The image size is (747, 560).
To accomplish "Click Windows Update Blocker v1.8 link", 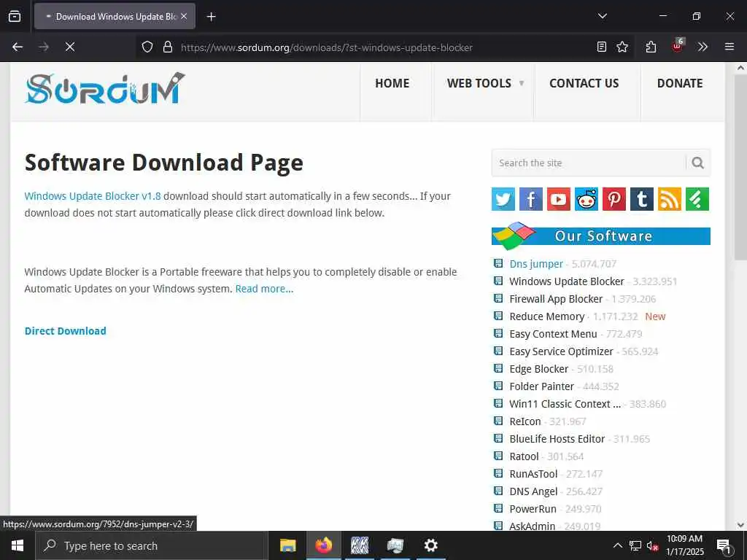I will [x=93, y=196].
